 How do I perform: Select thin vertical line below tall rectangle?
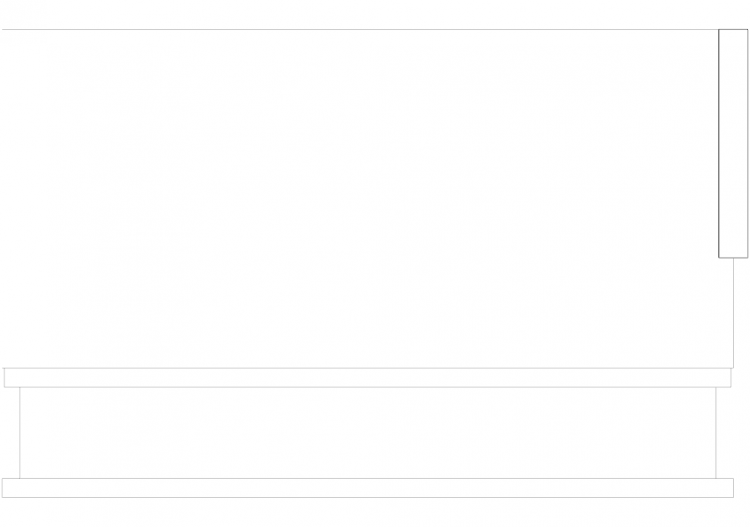[x=733, y=313]
